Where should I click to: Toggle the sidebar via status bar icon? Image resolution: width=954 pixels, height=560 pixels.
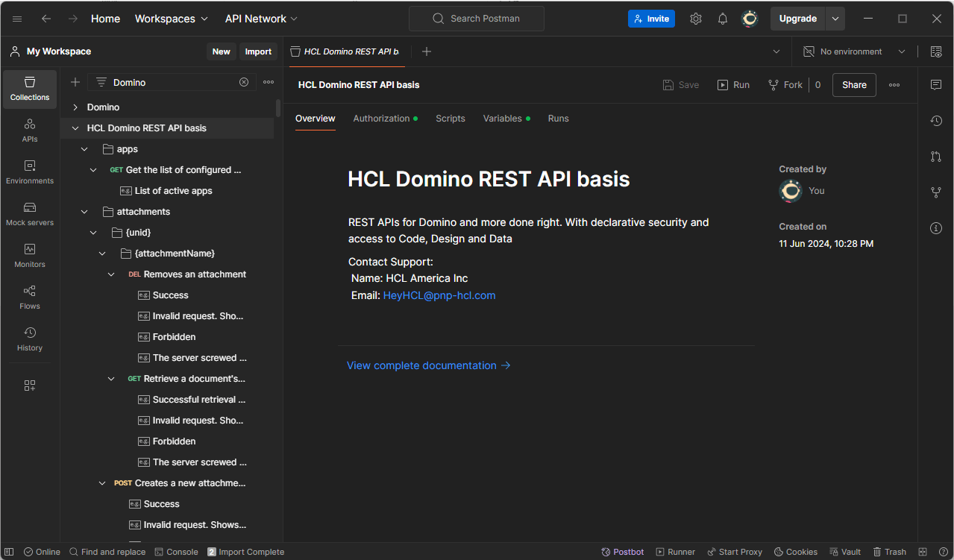coord(9,552)
